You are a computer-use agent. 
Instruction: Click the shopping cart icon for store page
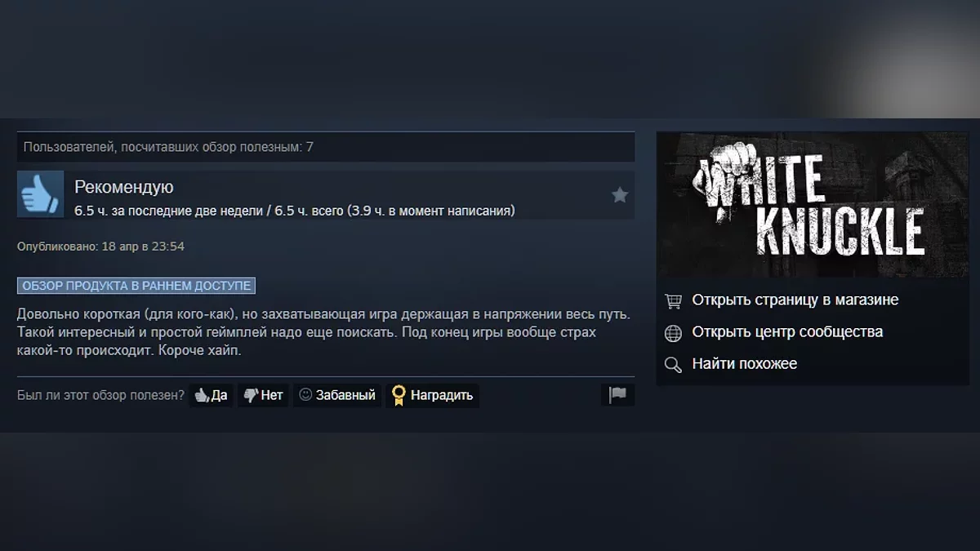click(x=673, y=300)
